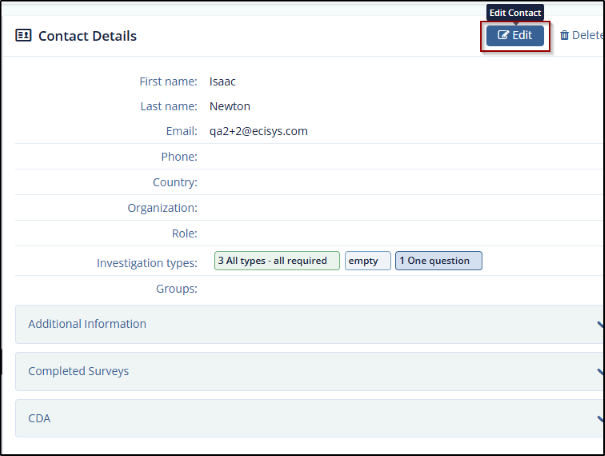Click the chevron on Additional Information panel

tap(599, 324)
